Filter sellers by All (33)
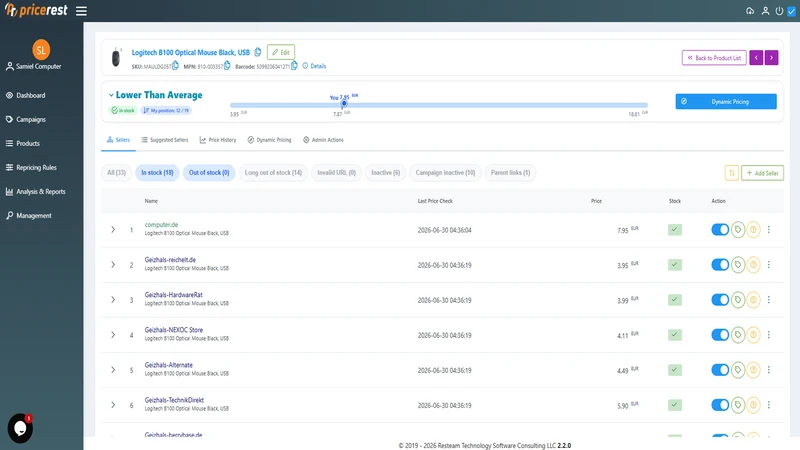The width and height of the screenshot is (800, 450). pyautogui.click(x=116, y=173)
